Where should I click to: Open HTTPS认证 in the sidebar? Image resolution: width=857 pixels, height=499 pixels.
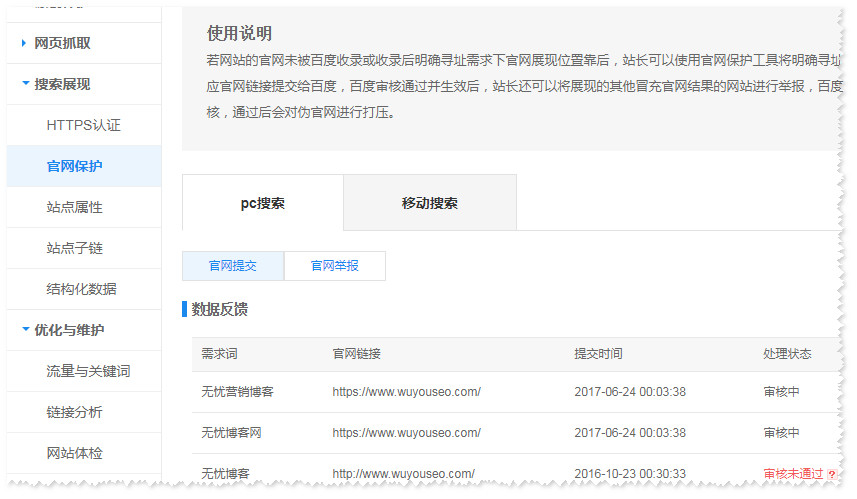click(84, 125)
